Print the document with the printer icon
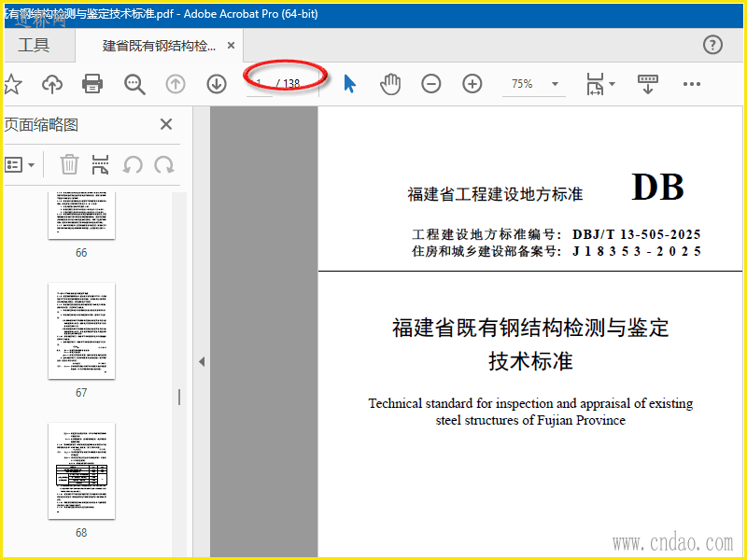Viewport: 747px width, 560px height. [92, 84]
